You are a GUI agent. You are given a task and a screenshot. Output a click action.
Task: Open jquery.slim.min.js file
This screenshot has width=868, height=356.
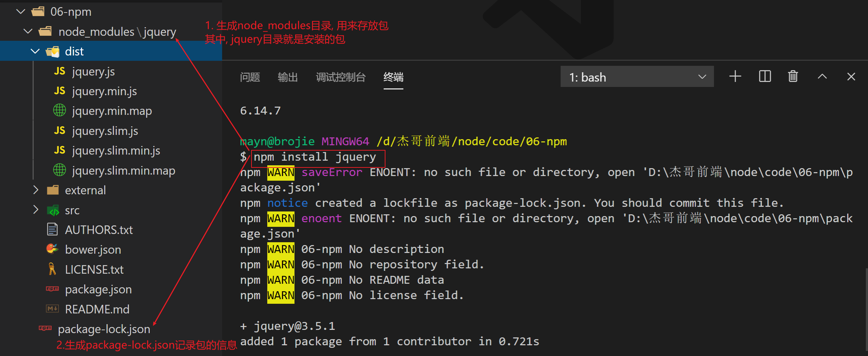coord(116,151)
